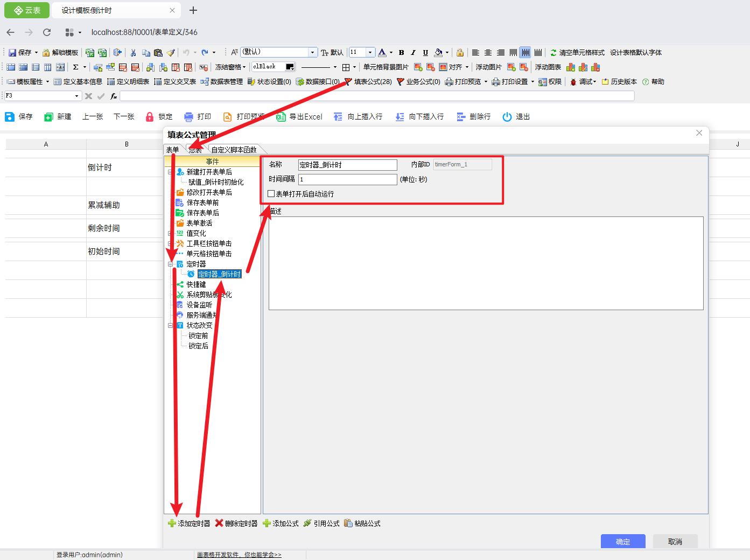Open the 画表格开发软件 link in status bar
The width and height of the screenshot is (750, 560).
[x=239, y=555]
